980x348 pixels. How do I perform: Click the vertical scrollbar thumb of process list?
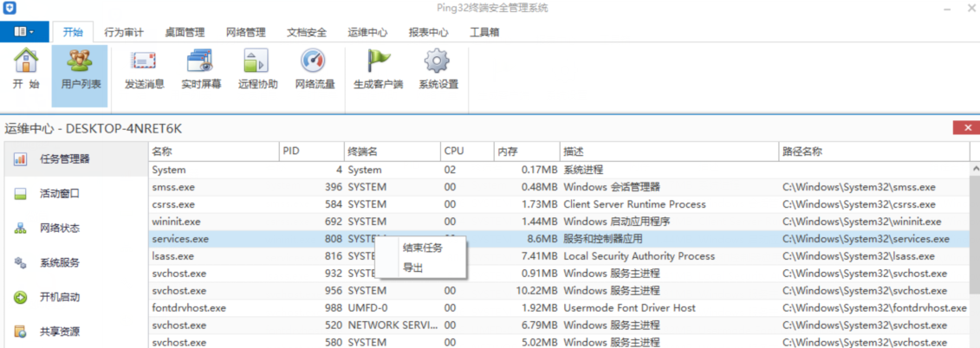[975, 235]
